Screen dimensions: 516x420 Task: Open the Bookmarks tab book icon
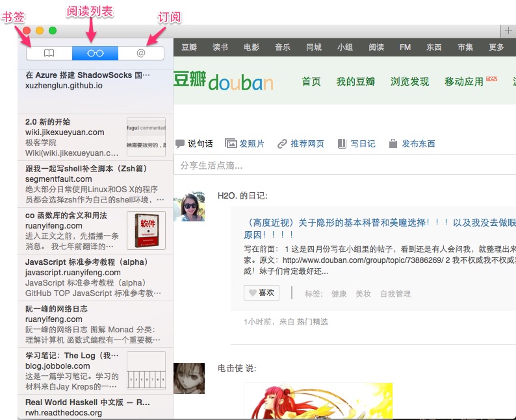[49, 53]
